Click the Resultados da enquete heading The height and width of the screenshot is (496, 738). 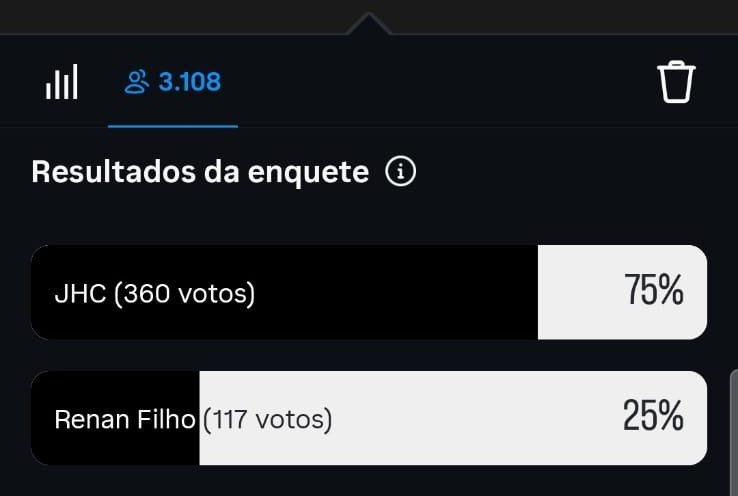pos(200,172)
